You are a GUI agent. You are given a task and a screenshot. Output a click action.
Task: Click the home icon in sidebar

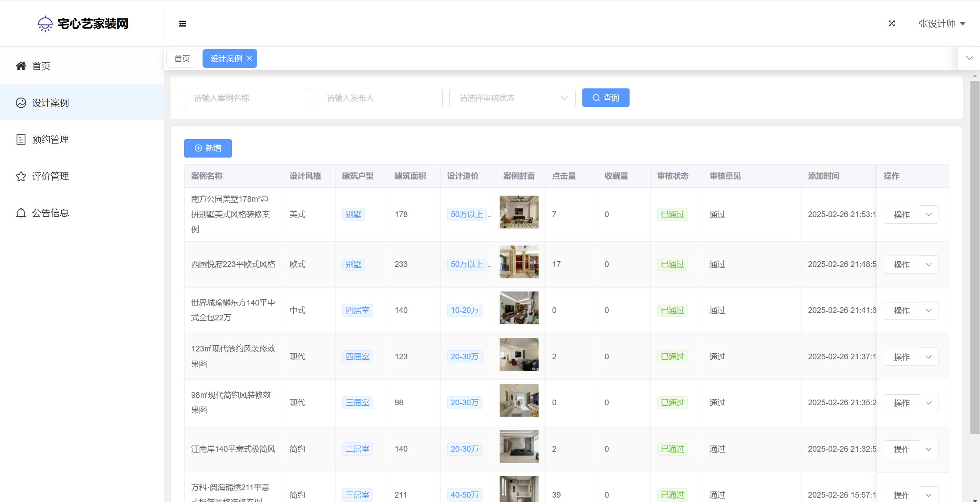pyautogui.click(x=21, y=66)
